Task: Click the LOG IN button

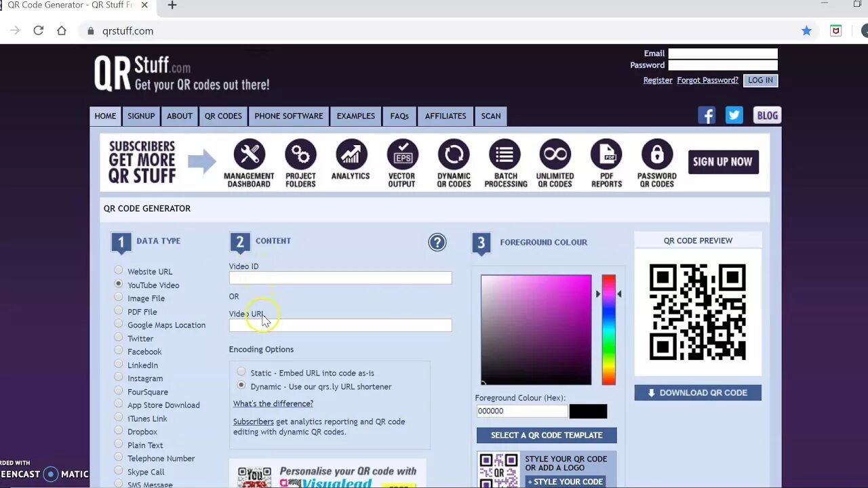Action: pos(760,80)
